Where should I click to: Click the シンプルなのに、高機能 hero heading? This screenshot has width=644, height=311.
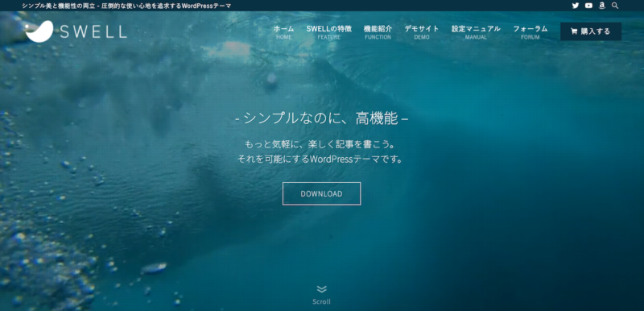pyautogui.click(x=321, y=118)
